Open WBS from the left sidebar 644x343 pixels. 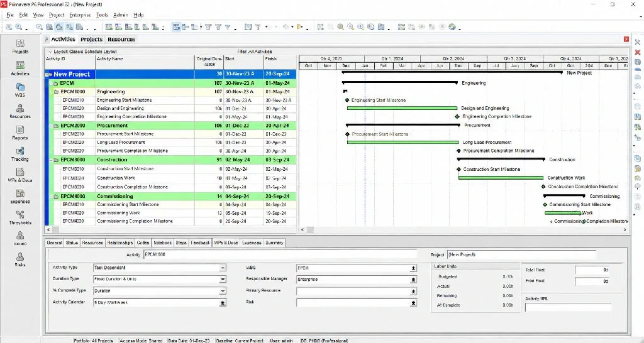[20, 89]
